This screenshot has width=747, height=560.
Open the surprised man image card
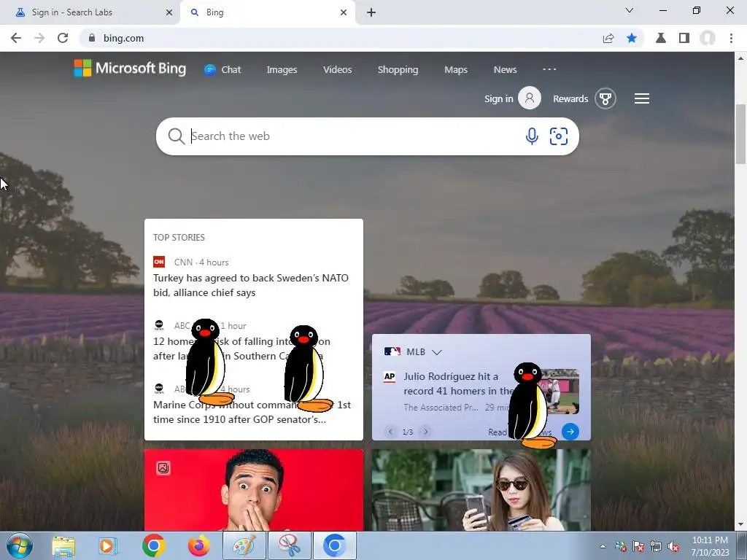pyautogui.click(x=253, y=490)
